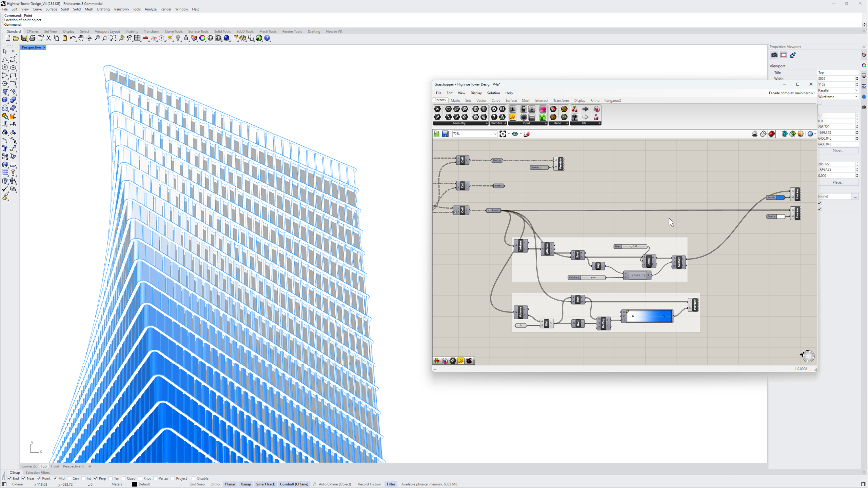868x488 pixels.
Task: Expand the Wireframe display mode dropdown
Action: 856,97
